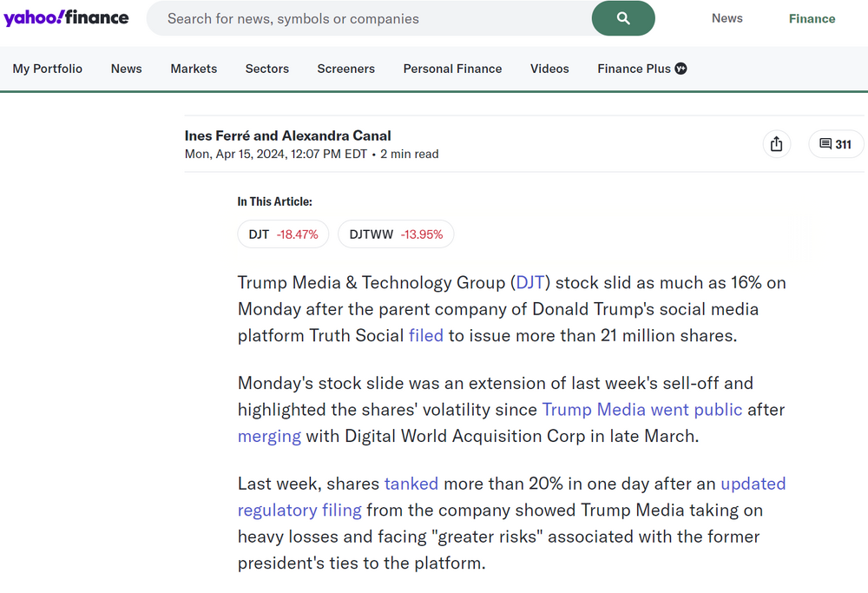Open the Personal Finance section
The height and width of the screenshot is (593, 868).
coord(452,69)
